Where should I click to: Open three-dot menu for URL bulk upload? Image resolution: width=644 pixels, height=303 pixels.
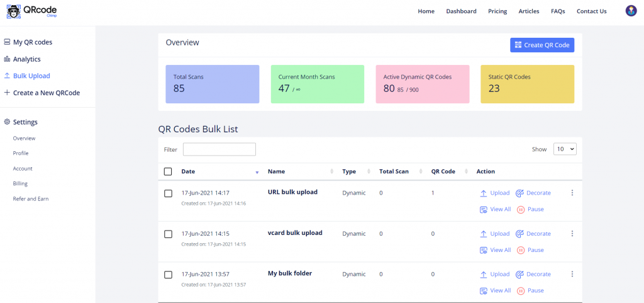(572, 193)
